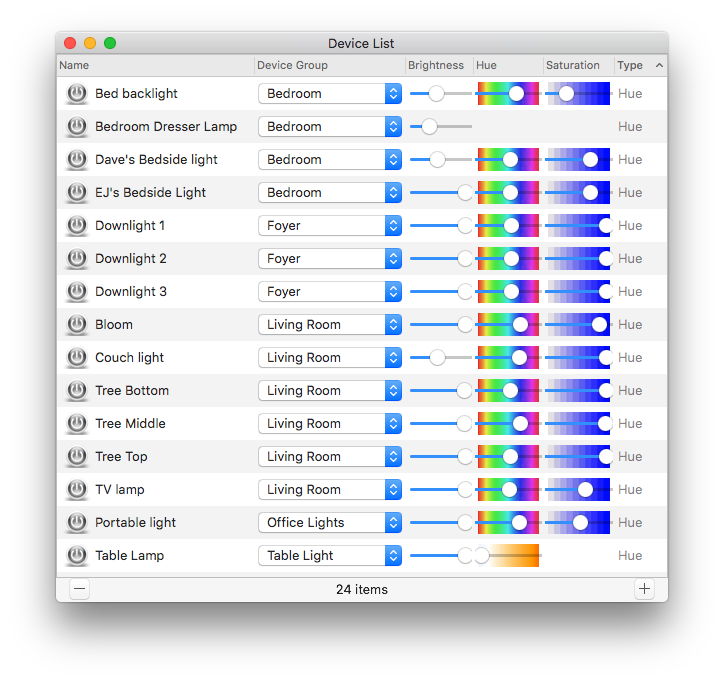This screenshot has width=724, height=682.
Task: Click the Bedroom Dresser Lamp brightness slider
Action: [441, 127]
